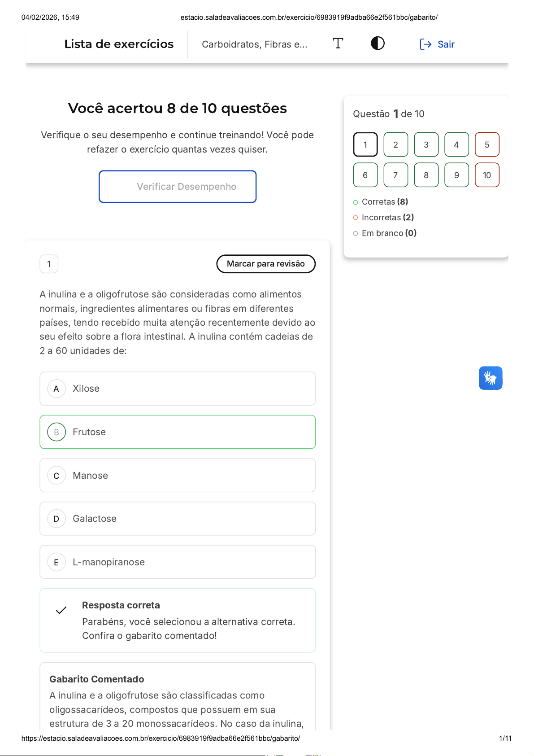
Task: Click Marcar para revisão button
Action: point(266,264)
